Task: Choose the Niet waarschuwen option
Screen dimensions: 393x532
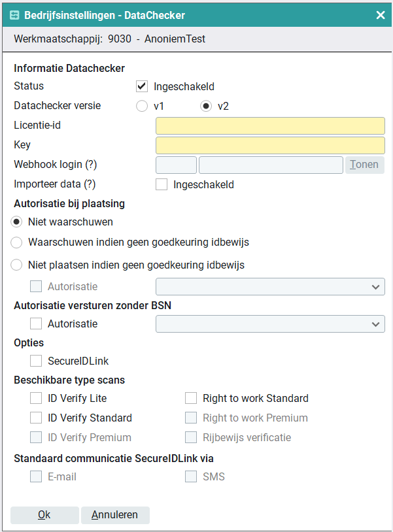Action: (x=17, y=222)
